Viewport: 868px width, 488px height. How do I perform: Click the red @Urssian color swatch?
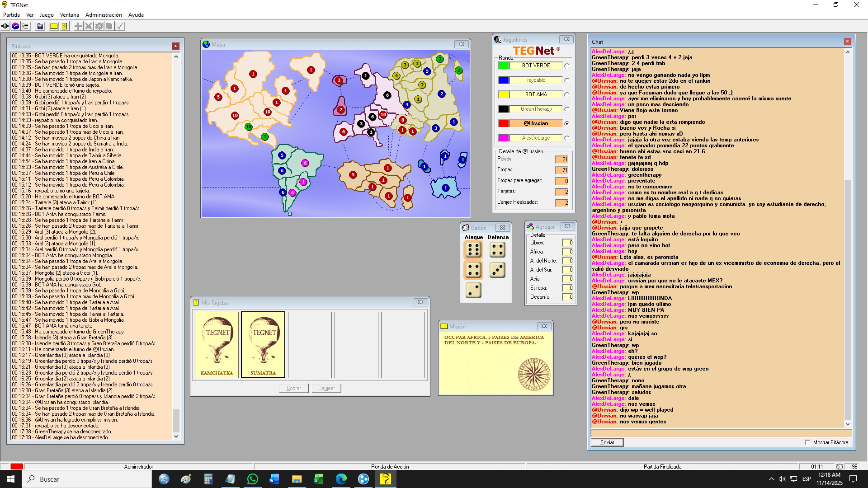tap(504, 123)
